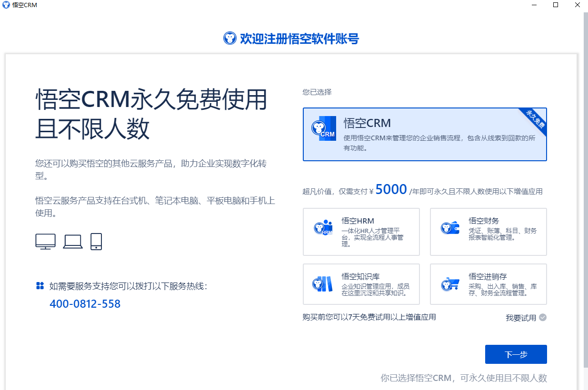588x390 pixels.
Task: Click the 您已选择 label
Action: [317, 92]
